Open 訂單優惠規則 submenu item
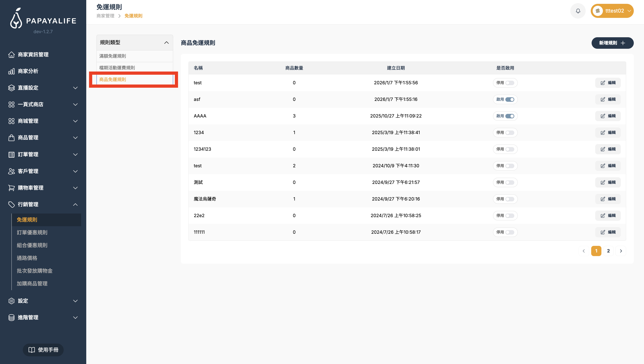This screenshot has height=364, width=644. pos(32,232)
